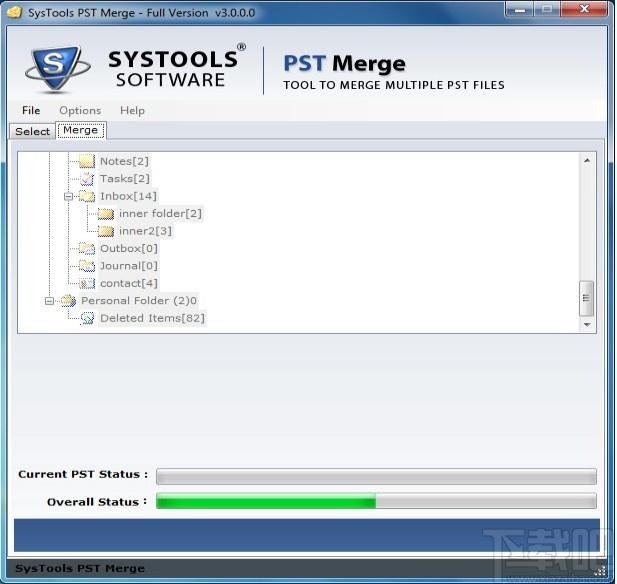The height and width of the screenshot is (584, 617).
Task: Click the Tasks checklist icon
Action: click(x=87, y=179)
